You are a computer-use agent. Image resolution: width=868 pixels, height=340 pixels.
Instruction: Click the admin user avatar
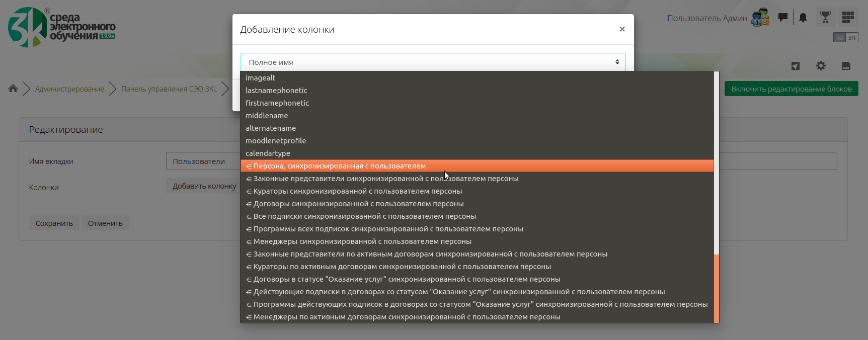coord(760,18)
